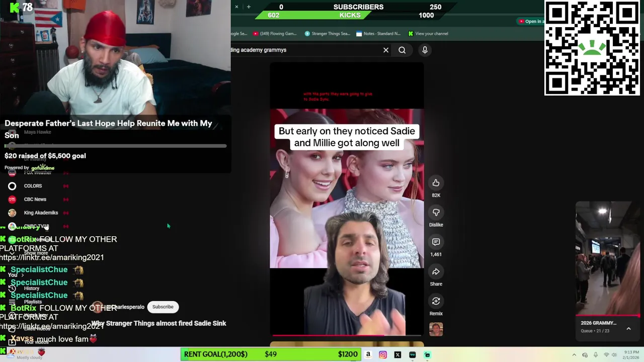This screenshot has width=644, height=362.
Task: Pause the Sadie and Millie short video
Action: tap(347, 199)
